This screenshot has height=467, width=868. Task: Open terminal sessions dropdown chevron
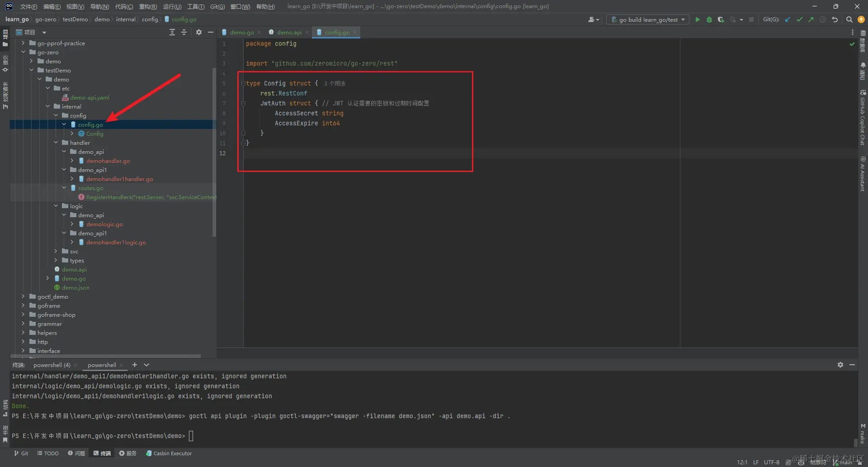[146, 365]
